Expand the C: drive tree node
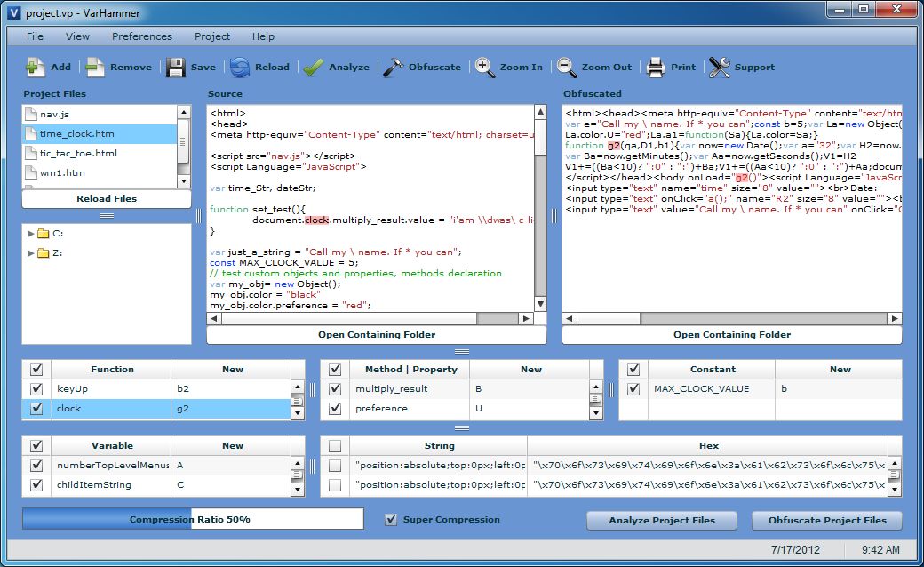 (x=31, y=234)
